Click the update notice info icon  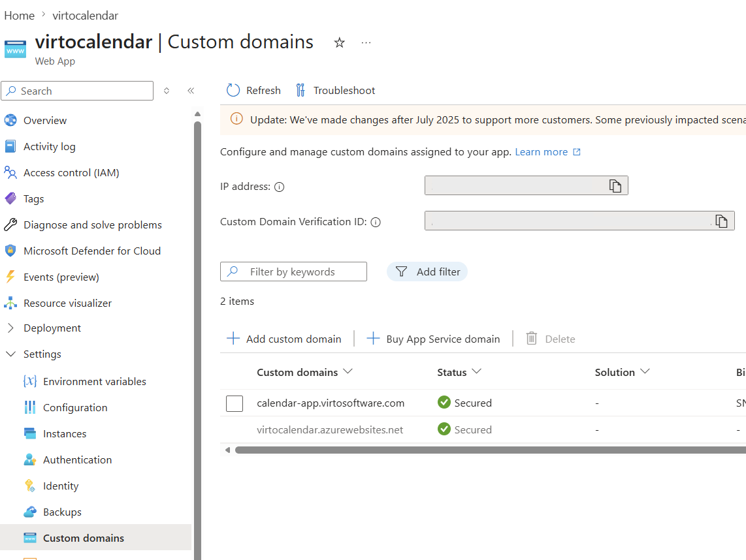[236, 119]
